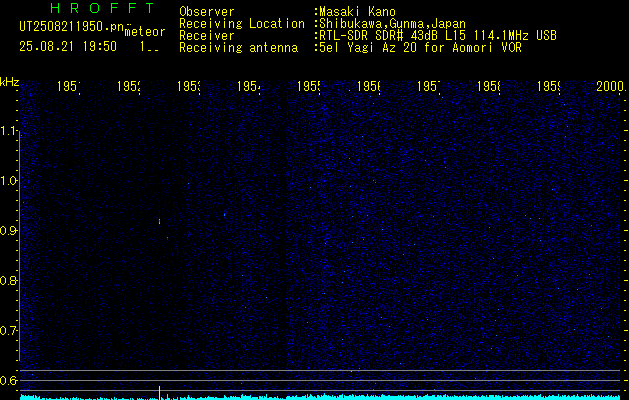Screen dimensions: 629x400
Task: Click the observer name Masaki Kano
Action: 357,12
